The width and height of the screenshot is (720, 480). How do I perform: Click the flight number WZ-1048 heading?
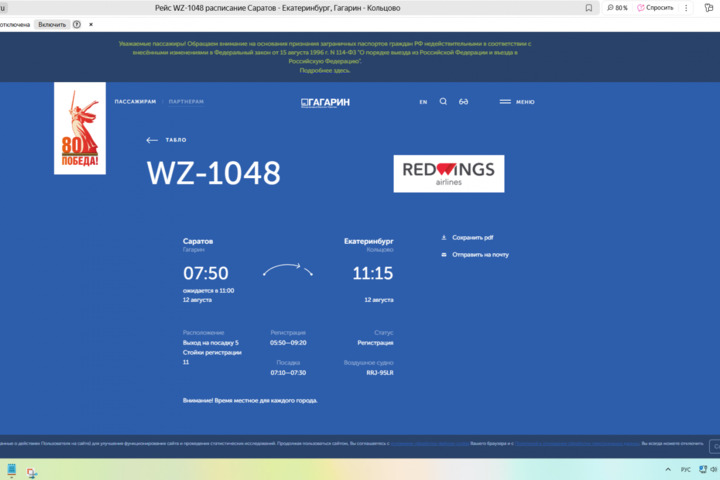214,173
